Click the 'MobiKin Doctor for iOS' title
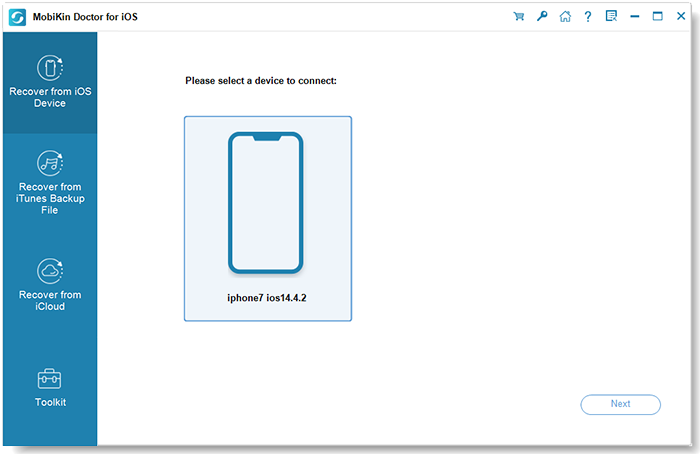 point(85,17)
